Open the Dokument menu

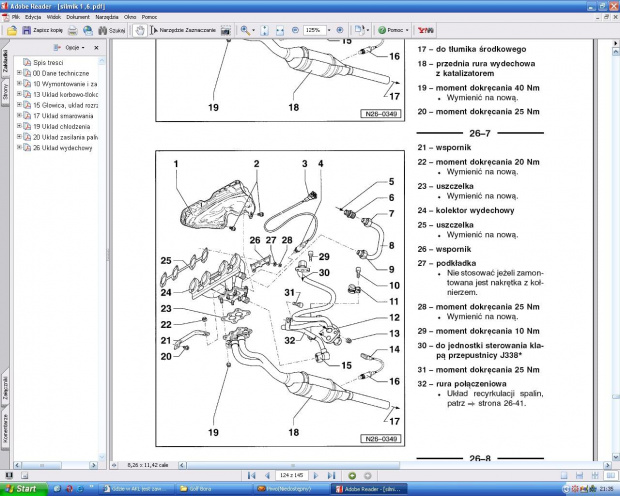click(x=78, y=17)
